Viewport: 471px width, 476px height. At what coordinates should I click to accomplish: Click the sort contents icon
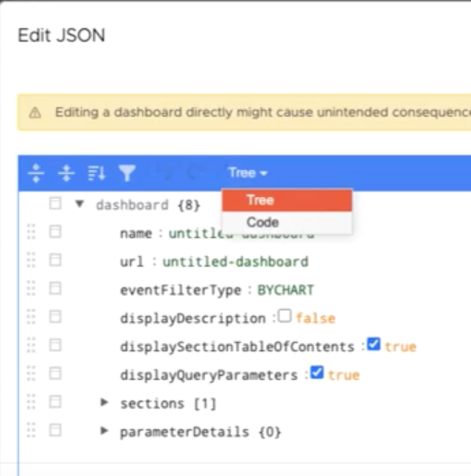(96, 174)
